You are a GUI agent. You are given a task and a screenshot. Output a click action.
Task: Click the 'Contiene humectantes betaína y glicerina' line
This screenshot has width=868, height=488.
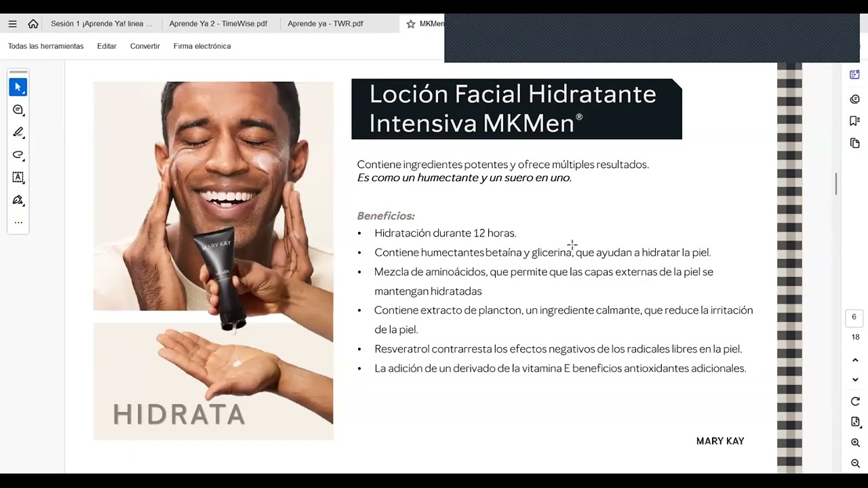coord(542,252)
